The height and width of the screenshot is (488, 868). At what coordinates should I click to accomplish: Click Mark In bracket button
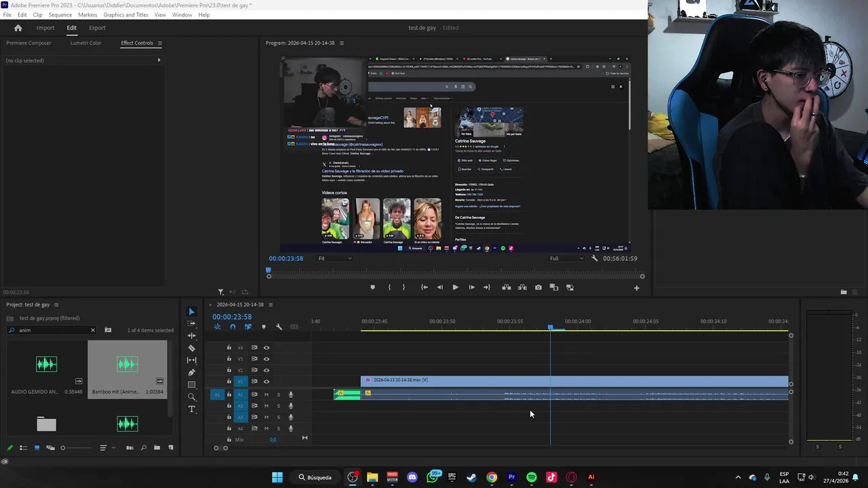tap(389, 287)
